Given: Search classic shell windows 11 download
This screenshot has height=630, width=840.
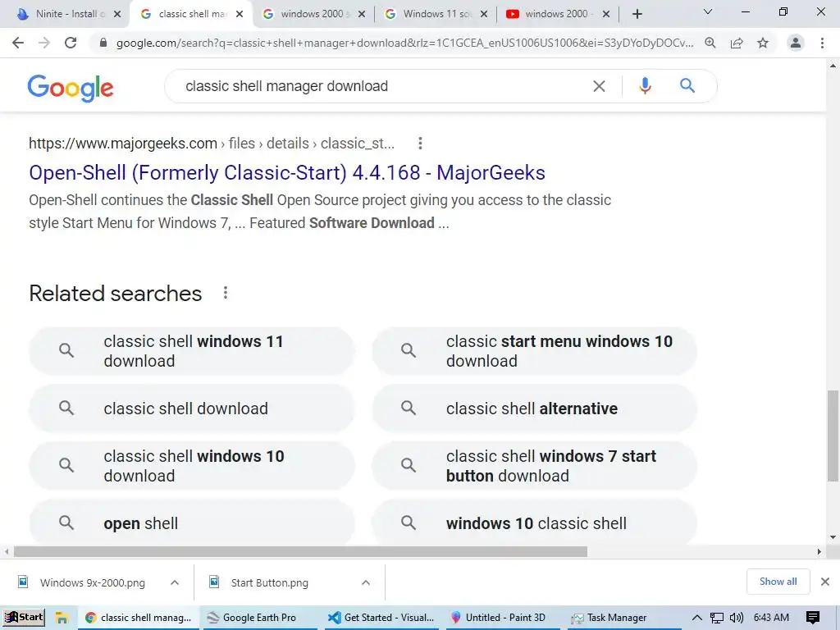Looking at the screenshot, I should click(192, 351).
